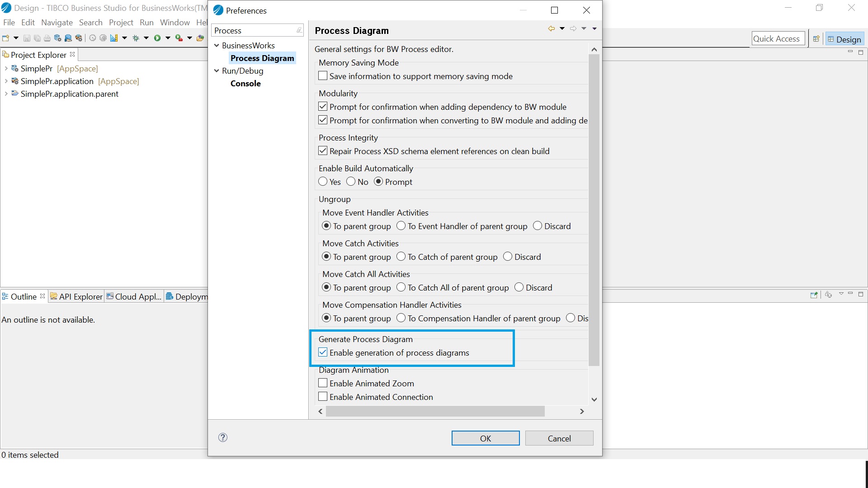Click the second grey gear toolbar icon
Screen dimensions: 868x488
point(103,38)
